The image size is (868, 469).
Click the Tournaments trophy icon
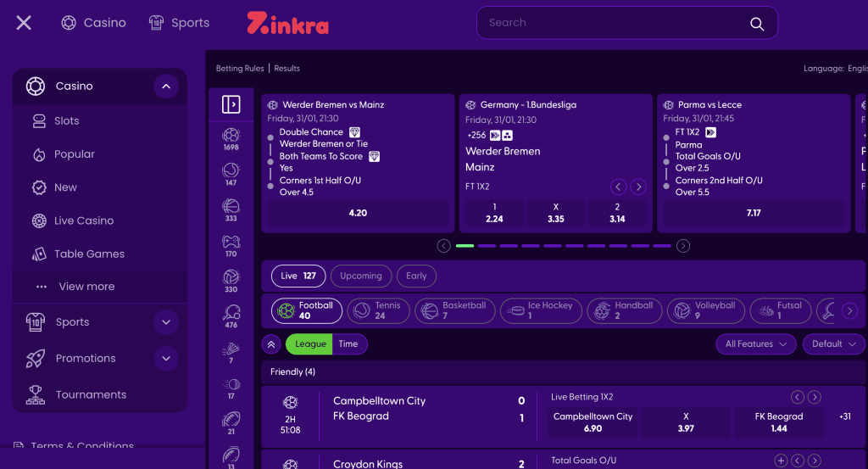point(36,395)
